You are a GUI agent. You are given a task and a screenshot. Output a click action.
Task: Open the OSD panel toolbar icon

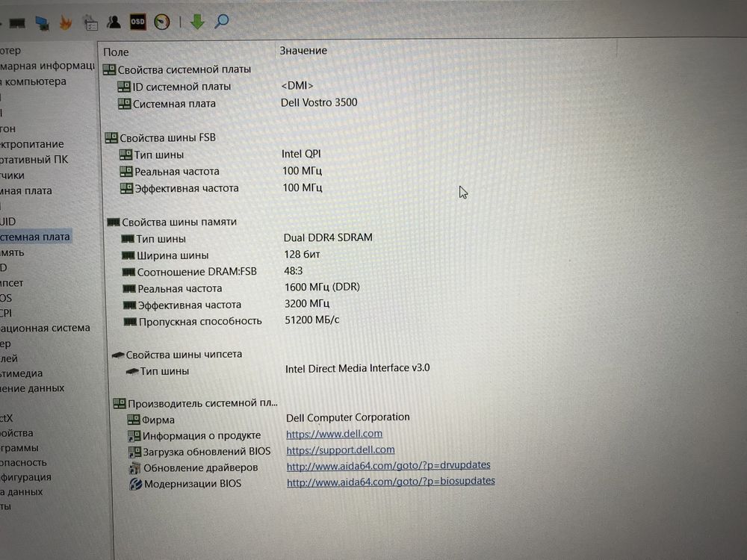coord(137,22)
